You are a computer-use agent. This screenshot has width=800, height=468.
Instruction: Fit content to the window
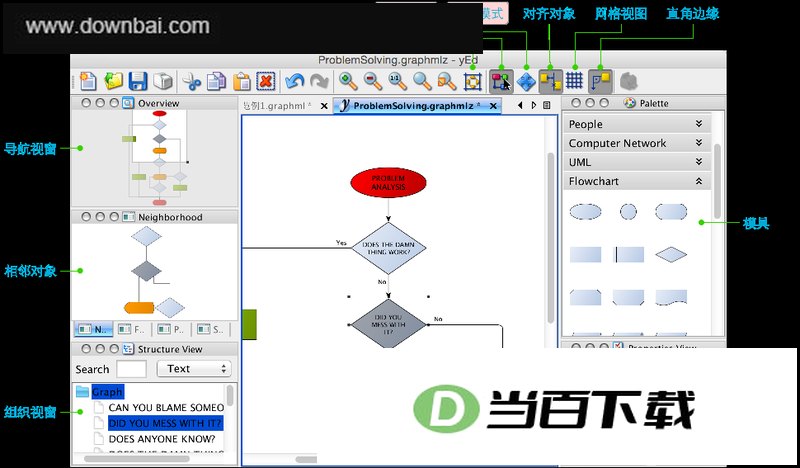point(472,81)
